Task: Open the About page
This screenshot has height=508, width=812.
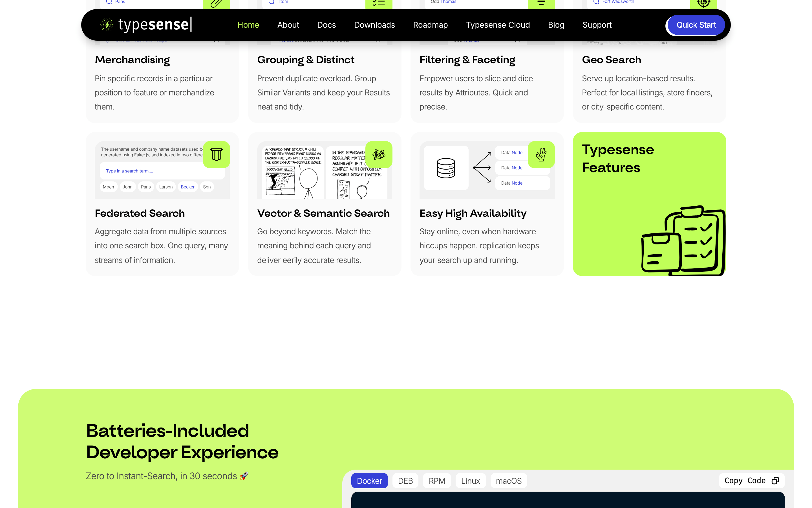Action: click(x=288, y=25)
